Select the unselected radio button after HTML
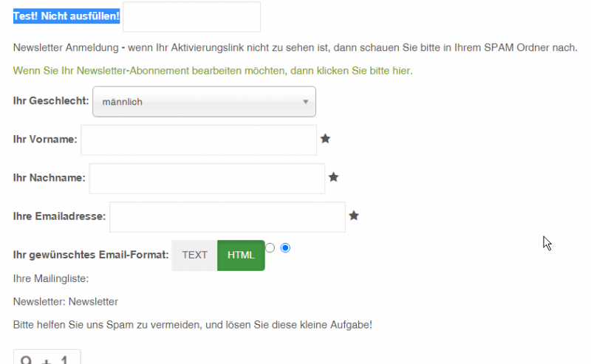The height and width of the screenshot is (364, 591). [270, 248]
